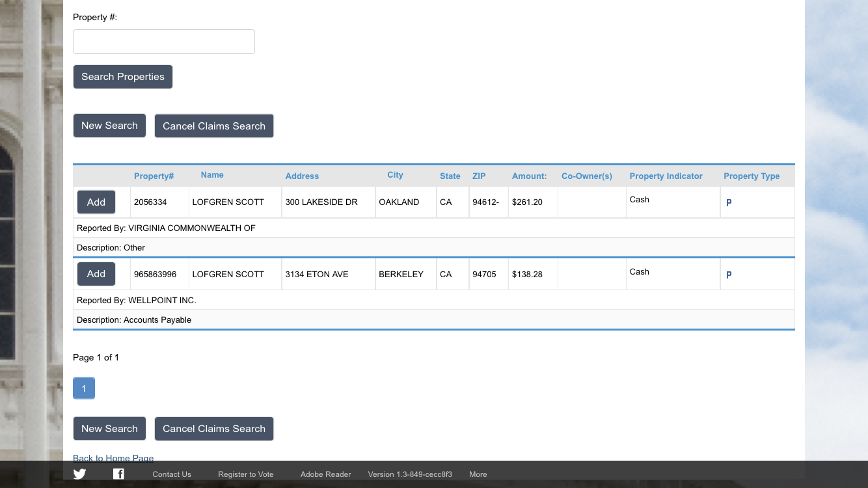Sort by Address column header

tap(302, 176)
